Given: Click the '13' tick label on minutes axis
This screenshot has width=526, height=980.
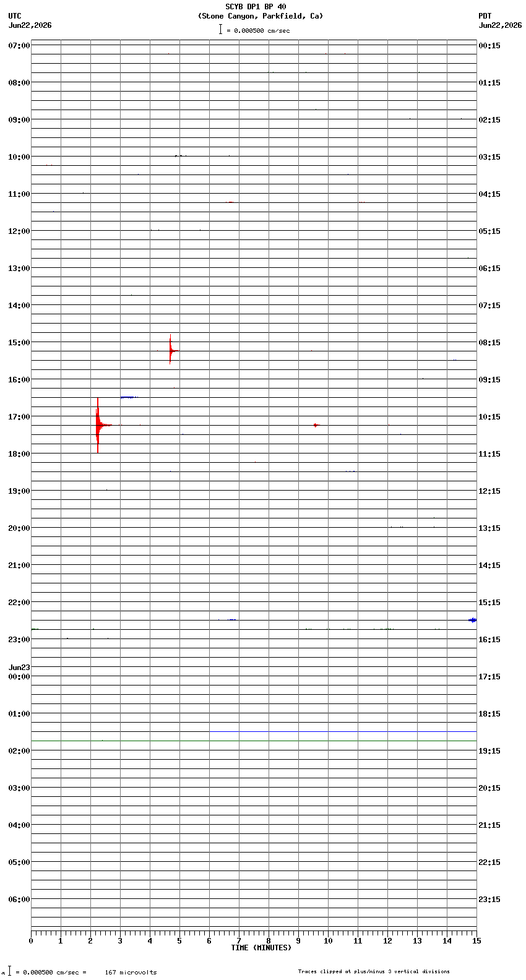Looking at the screenshot, I should (x=417, y=941).
